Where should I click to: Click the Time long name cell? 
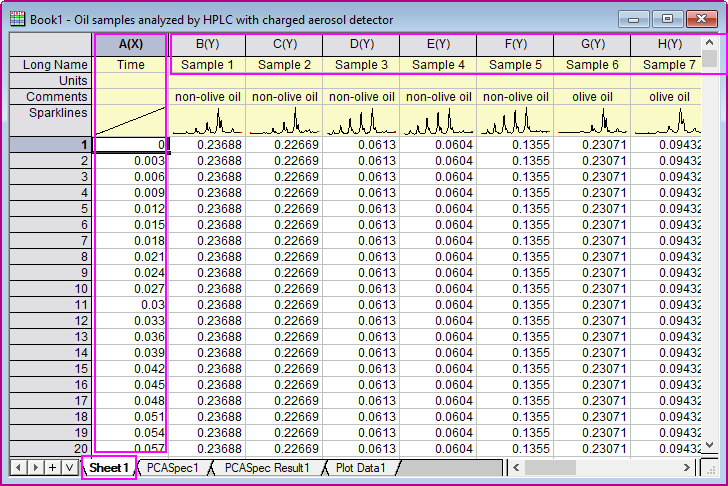130,65
